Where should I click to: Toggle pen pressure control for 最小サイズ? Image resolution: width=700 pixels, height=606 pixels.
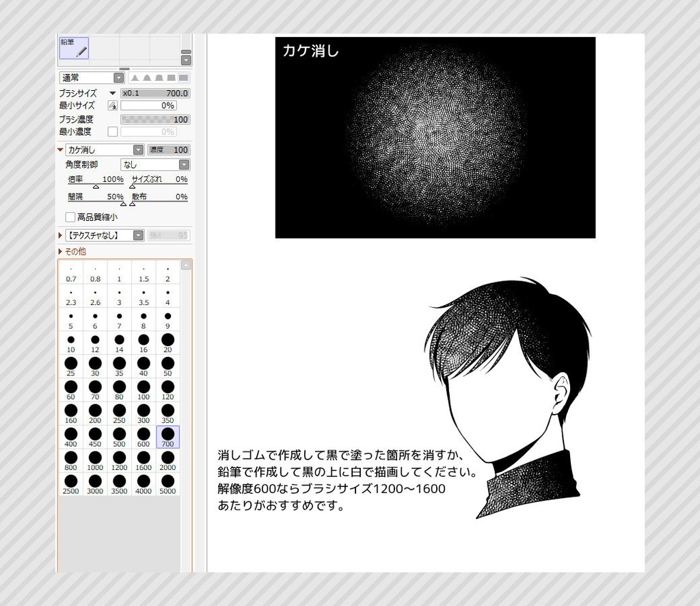(113, 105)
